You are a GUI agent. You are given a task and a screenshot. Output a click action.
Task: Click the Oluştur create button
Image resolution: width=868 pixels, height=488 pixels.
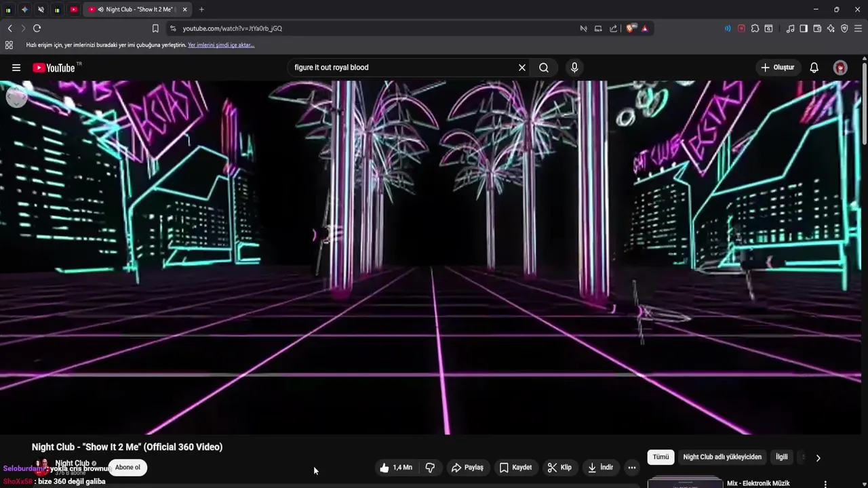(777, 68)
